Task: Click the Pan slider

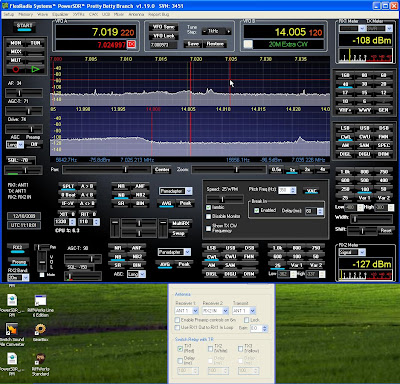Action: coord(106,170)
